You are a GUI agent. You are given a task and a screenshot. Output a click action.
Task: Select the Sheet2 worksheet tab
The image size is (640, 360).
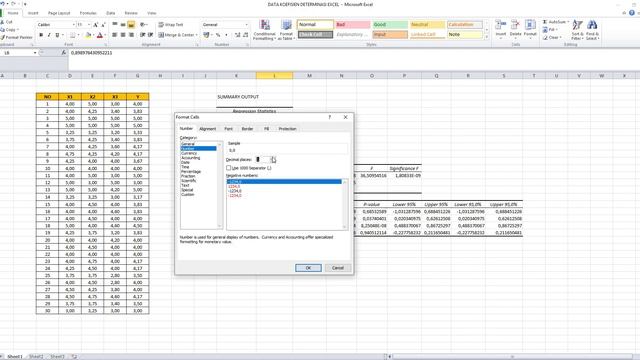coord(36,356)
